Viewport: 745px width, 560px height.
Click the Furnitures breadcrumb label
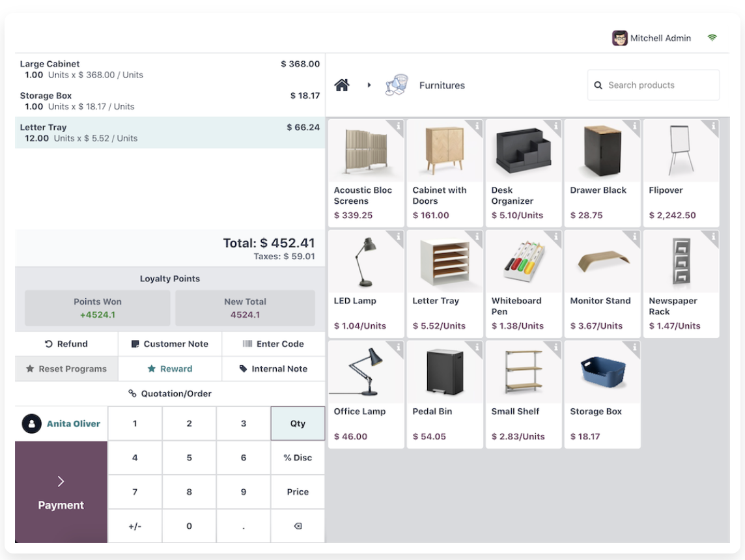click(x=442, y=85)
